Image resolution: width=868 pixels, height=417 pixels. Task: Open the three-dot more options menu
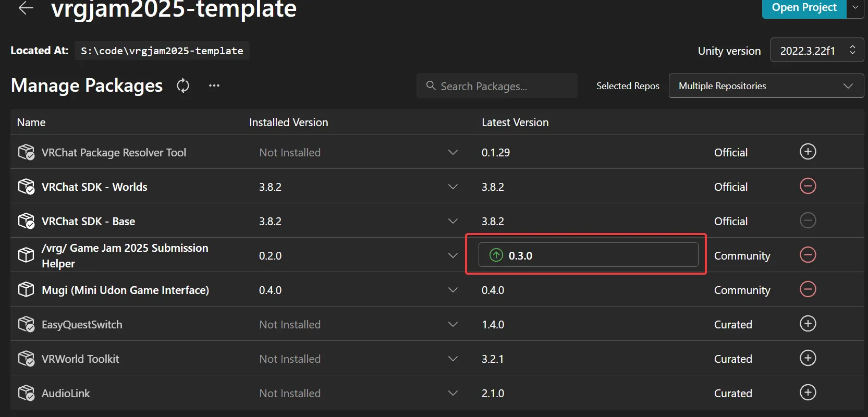214,85
